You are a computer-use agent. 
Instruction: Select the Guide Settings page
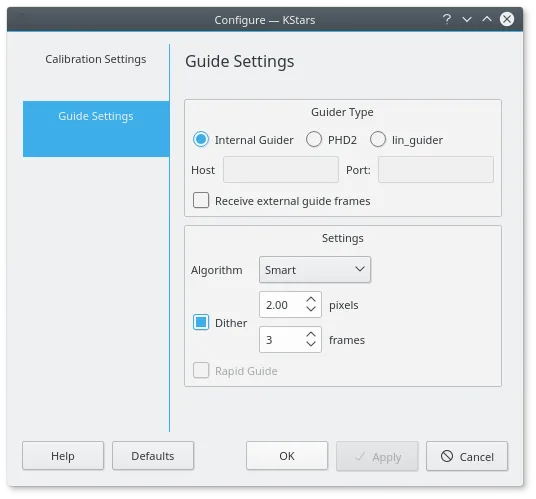pyautogui.click(x=96, y=129)
